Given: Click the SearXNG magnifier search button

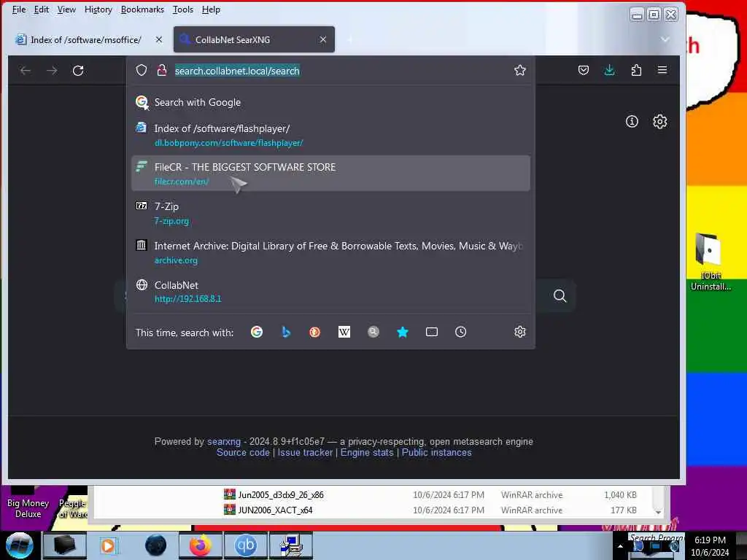Looking at the screenshot, I should click(x=560, y=296).
